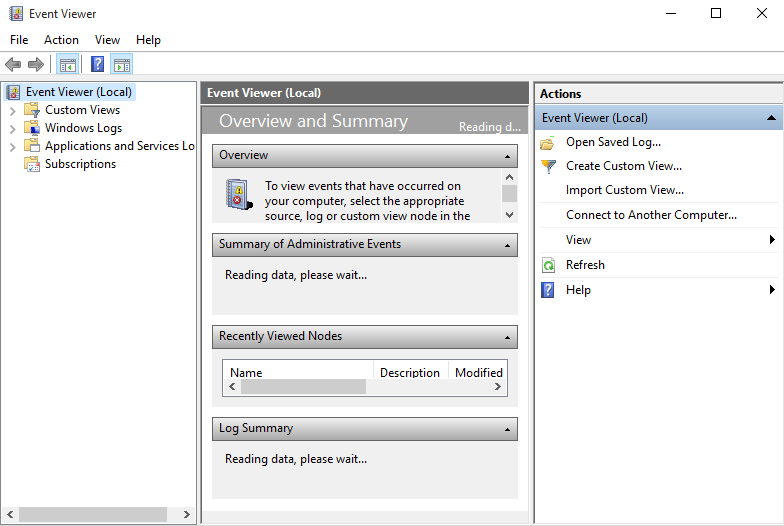Click the Recently Viewed Nodes scroll left arrow
784x526 pixels.
click(x=232, y=386)
